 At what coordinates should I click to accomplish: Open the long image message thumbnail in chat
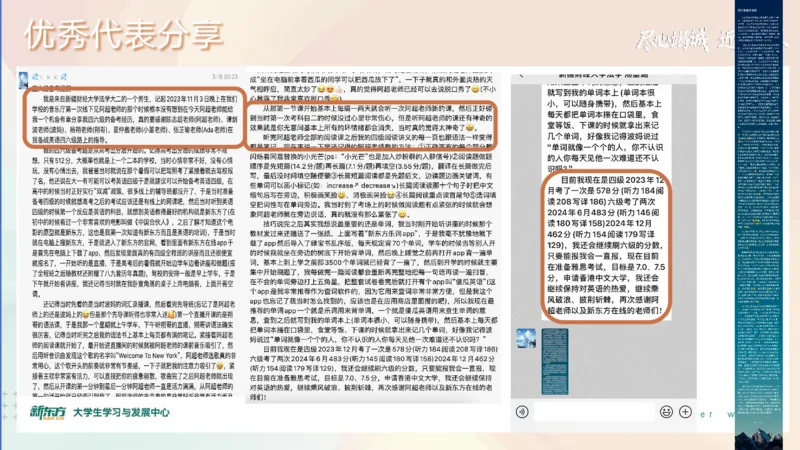[555, 362]
